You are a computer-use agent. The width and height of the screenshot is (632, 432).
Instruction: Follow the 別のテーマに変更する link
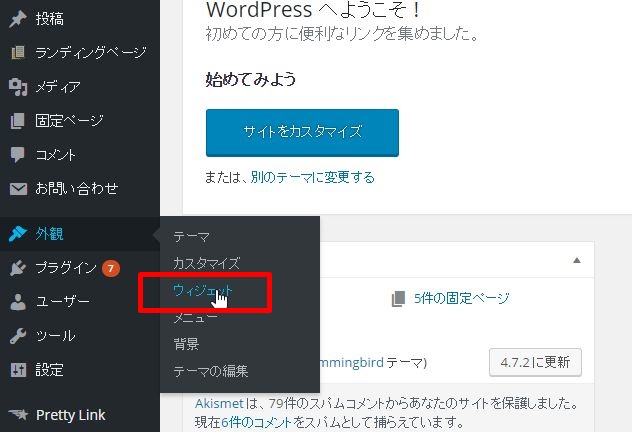coord(313,177)
